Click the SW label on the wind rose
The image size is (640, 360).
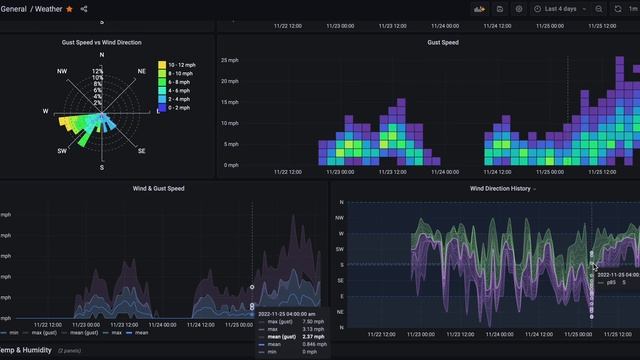coord(62,151)
